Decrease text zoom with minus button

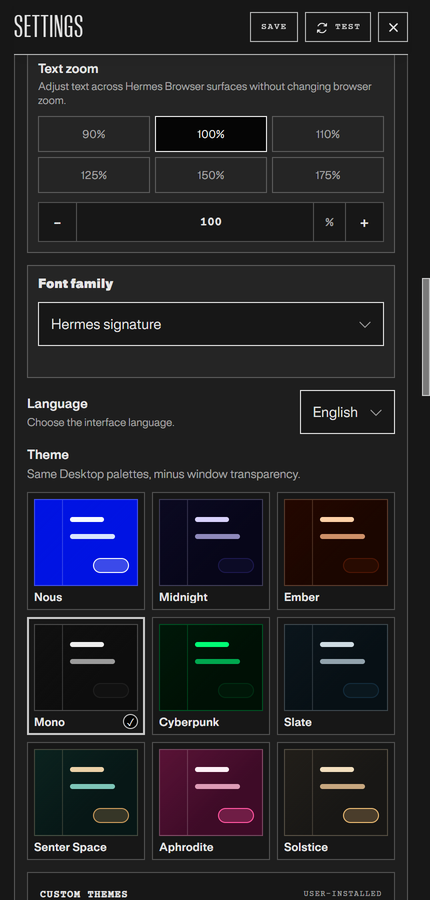(x=57, y=222)
